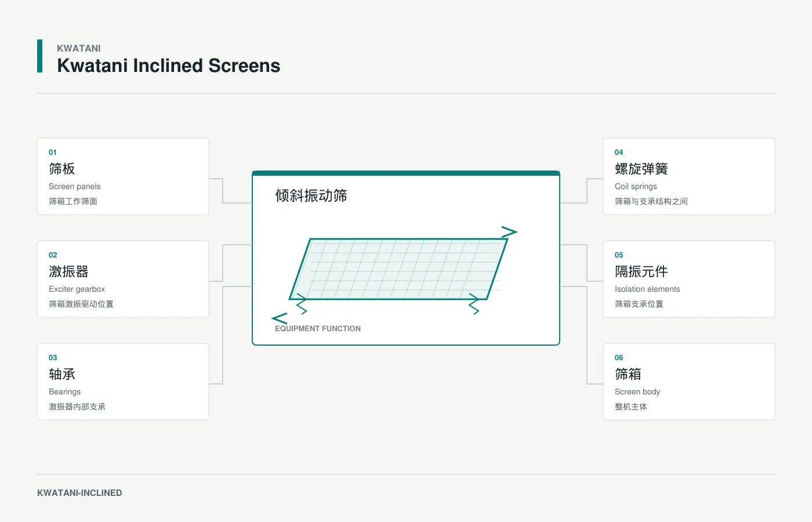The width and height of the screenshot is (812, 522).
Task: Click the "Isolation elements" label
Action: point(647,289)
